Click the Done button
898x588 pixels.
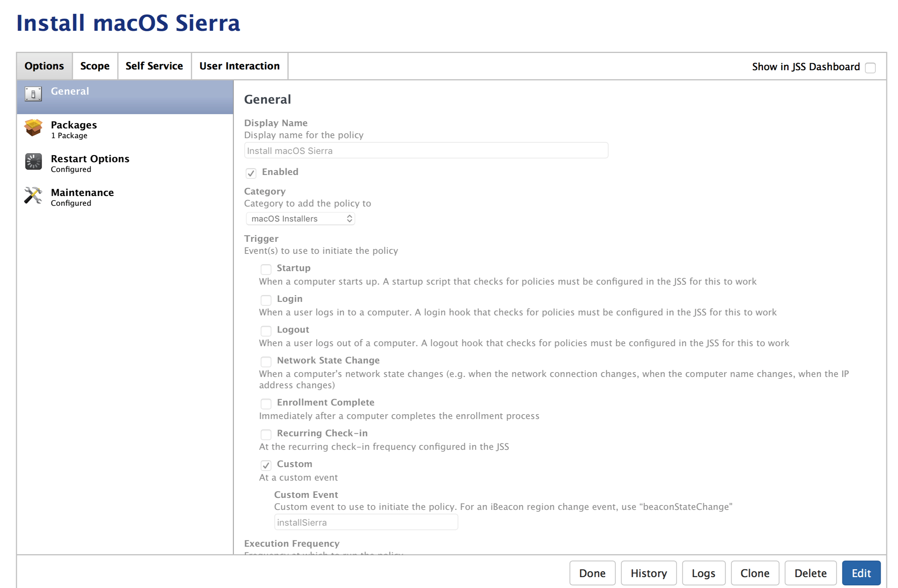pos(592,573)
